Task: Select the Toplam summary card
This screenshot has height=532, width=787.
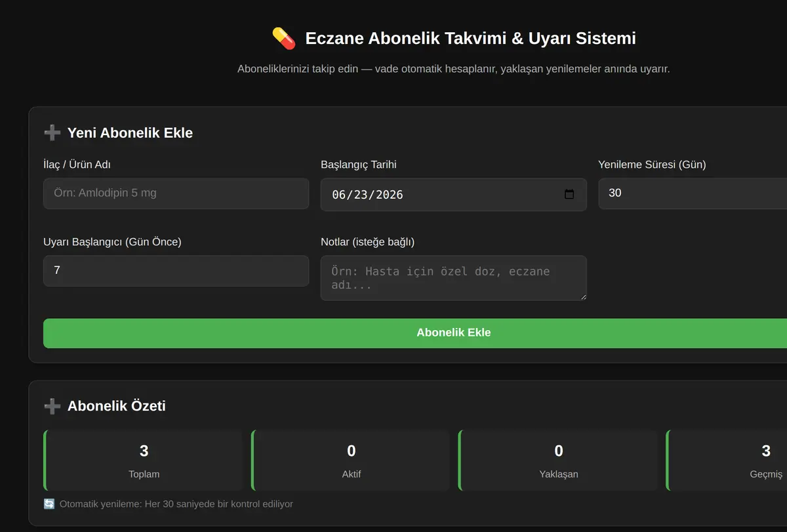Action: click(x=143, y=460)
